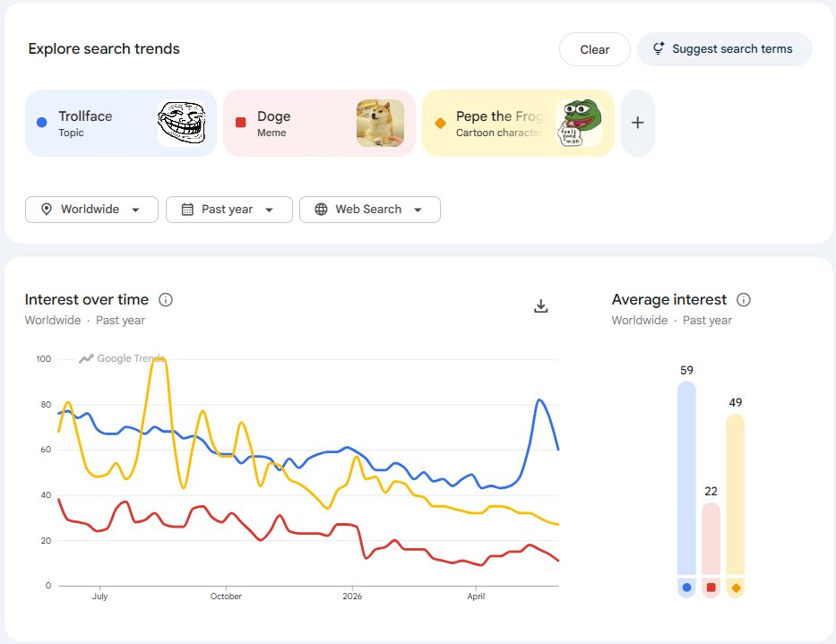Click the 100 y-axis label

tap(44, 359)
